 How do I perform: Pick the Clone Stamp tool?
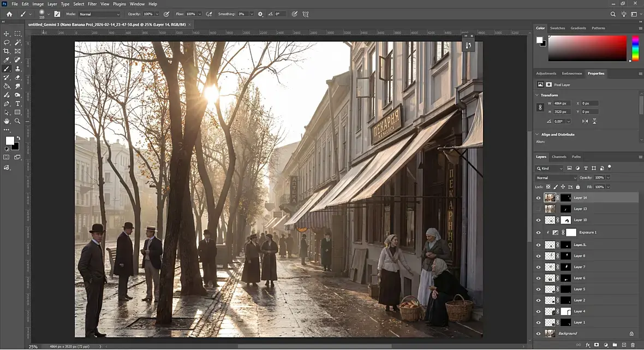click(x=17, y=69)
